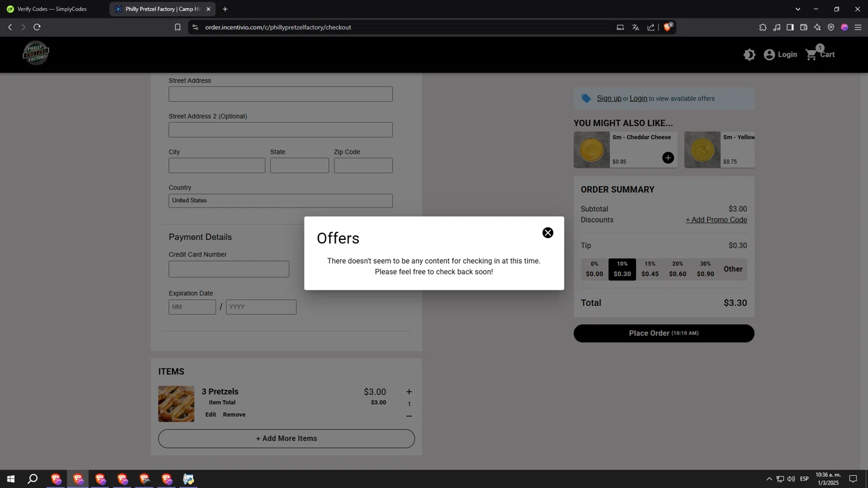Select the 0% tip option
Screen dimensions: 868x488
594,269
